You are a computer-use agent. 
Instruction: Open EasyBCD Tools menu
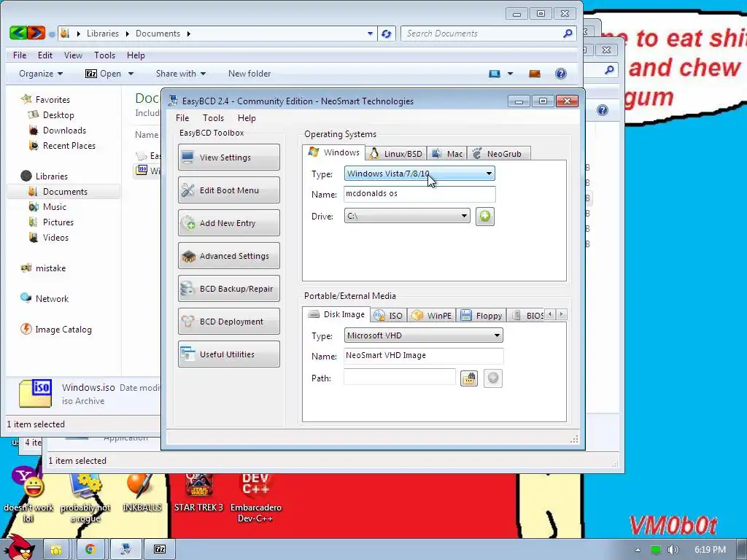(x=213, y=118)
